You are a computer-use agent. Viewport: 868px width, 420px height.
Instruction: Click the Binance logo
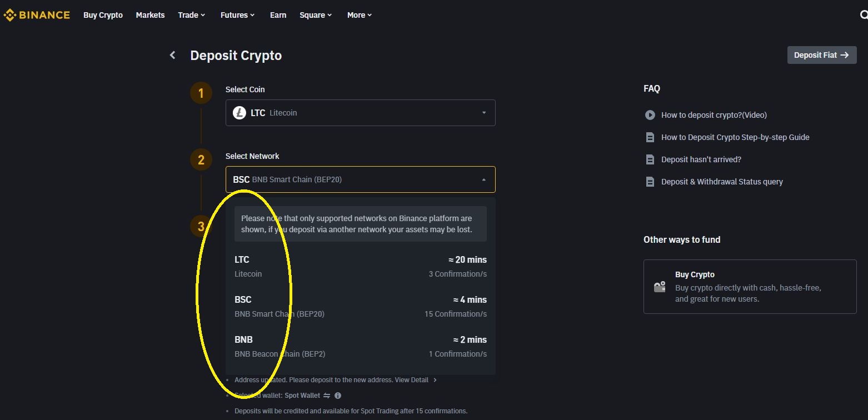(x=37, y=15)
